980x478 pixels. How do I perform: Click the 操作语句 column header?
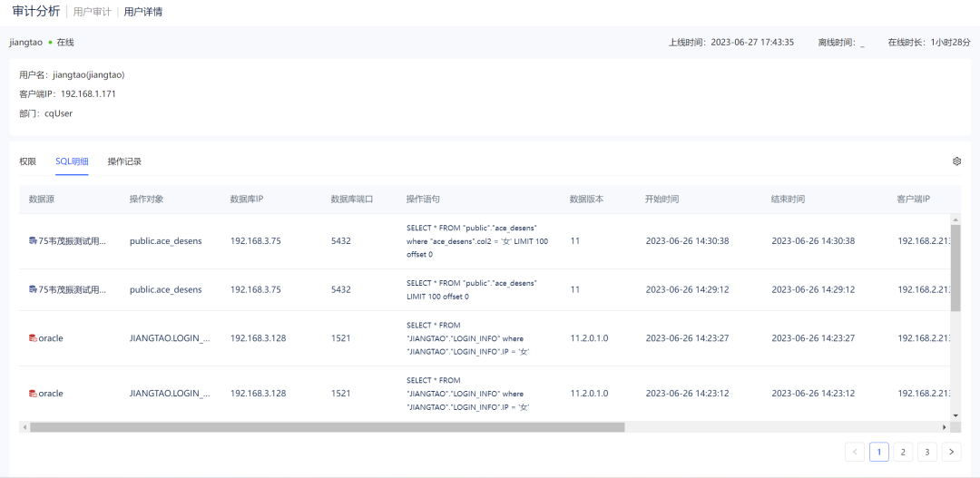click(423, 200)
